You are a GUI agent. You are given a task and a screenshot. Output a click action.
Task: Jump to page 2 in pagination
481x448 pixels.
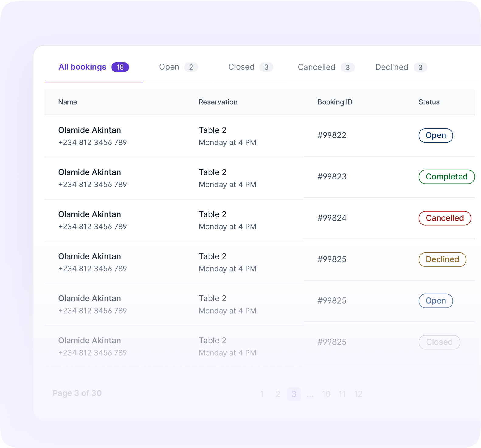[x=278, y=394]
